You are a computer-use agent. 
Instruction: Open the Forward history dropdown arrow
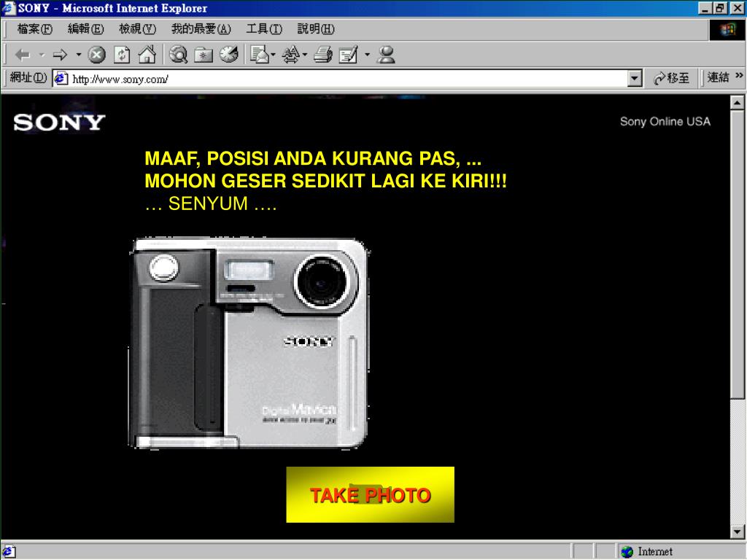point(79,55)
